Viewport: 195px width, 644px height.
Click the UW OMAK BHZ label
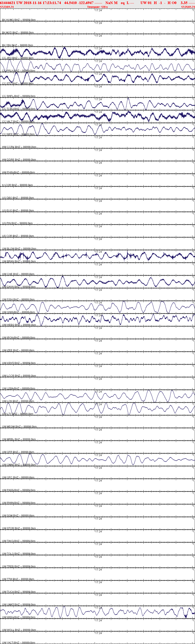point(19,465)
